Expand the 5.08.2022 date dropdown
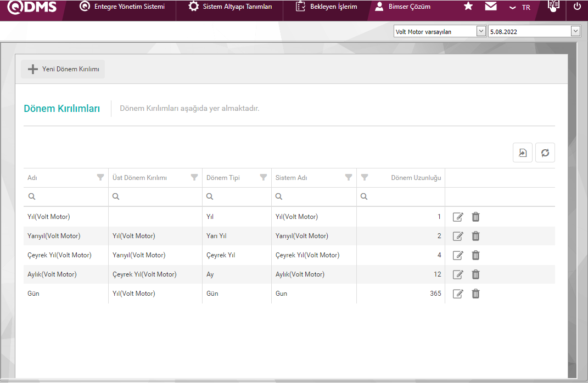Image resolution: width=588 pixels, height=383 pixels. tap(575, 31)
